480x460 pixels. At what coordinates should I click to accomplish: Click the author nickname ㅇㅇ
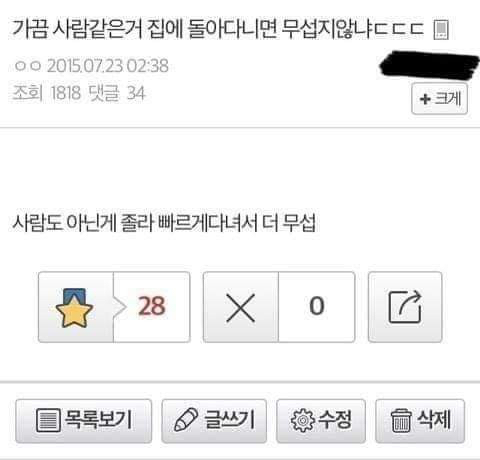pos(28,66)
